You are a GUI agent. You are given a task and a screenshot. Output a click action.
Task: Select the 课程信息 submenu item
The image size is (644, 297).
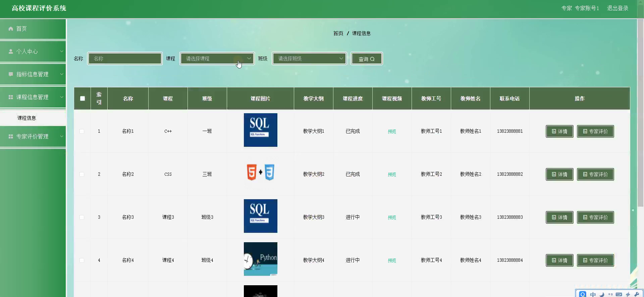(33, 118)
